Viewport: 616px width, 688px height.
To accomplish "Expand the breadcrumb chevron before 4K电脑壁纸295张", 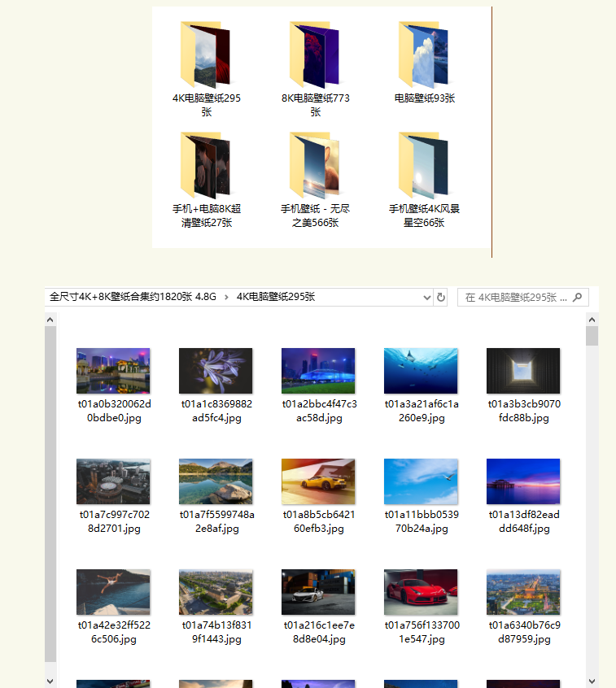I will (226, 298).
